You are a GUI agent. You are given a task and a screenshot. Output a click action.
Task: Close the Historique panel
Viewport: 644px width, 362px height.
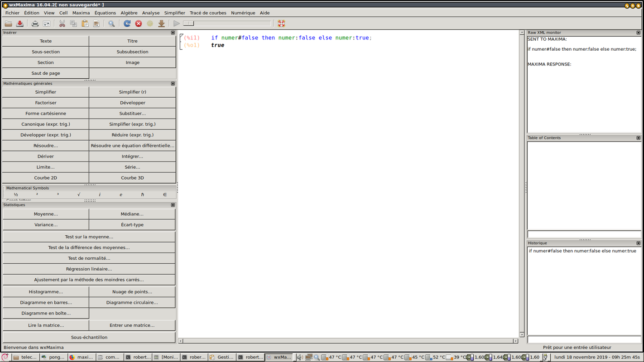pyautogui.click(x=639, y=243)
